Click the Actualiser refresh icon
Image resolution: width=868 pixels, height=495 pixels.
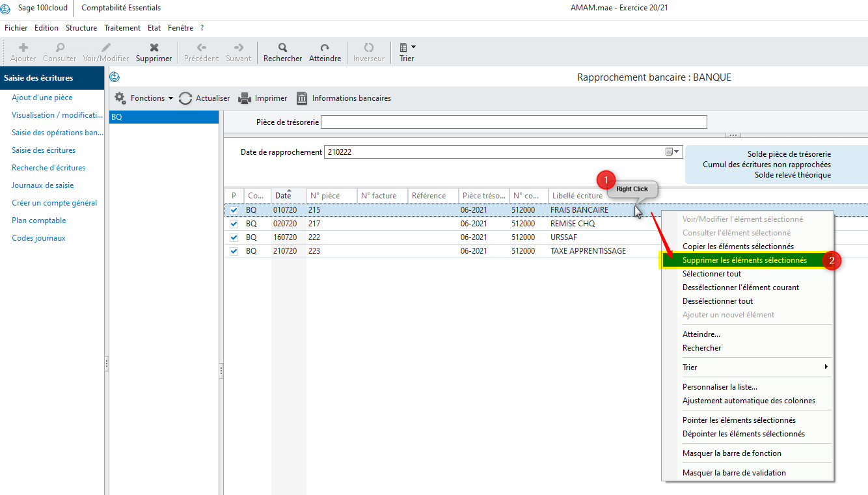pos(185,98)
